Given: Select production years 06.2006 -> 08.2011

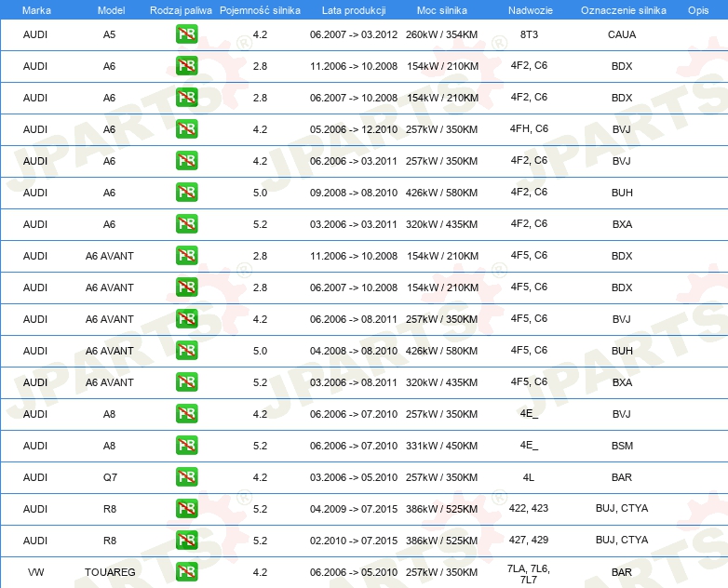Looking at the screenshot, I should click(x=354, y=319).
